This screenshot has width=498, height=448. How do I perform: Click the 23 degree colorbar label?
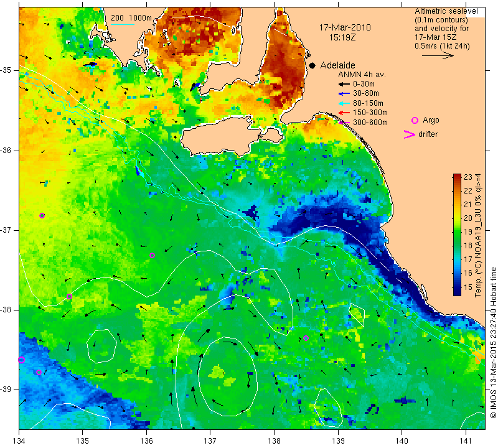[468, 177]
